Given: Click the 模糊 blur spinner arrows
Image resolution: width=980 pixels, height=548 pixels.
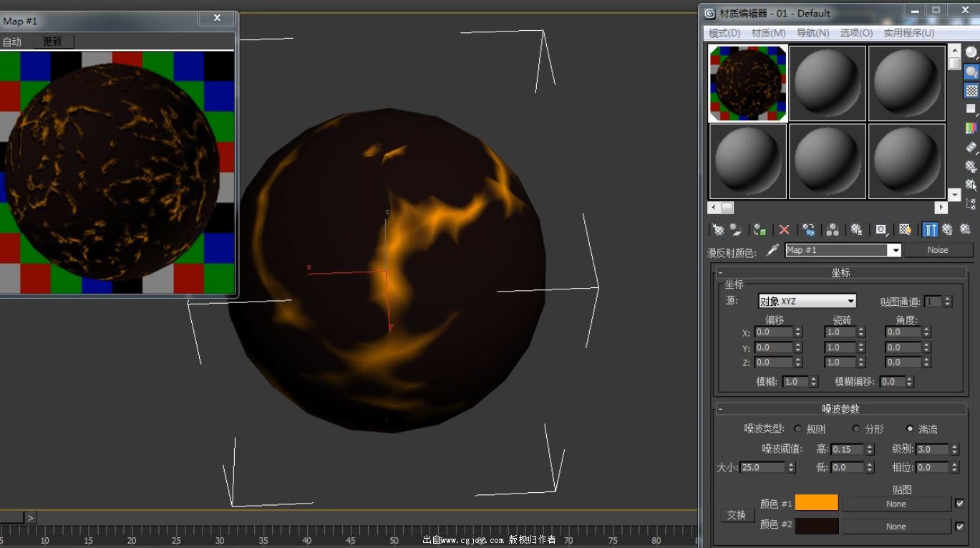Looking at the screenshot, I should pos(813,382).
